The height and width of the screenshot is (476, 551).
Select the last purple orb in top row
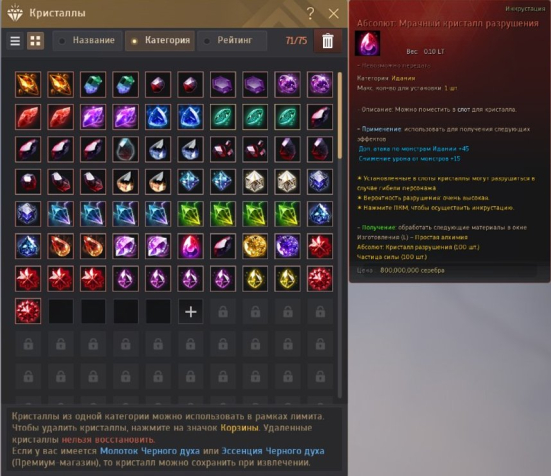(320, 84)
